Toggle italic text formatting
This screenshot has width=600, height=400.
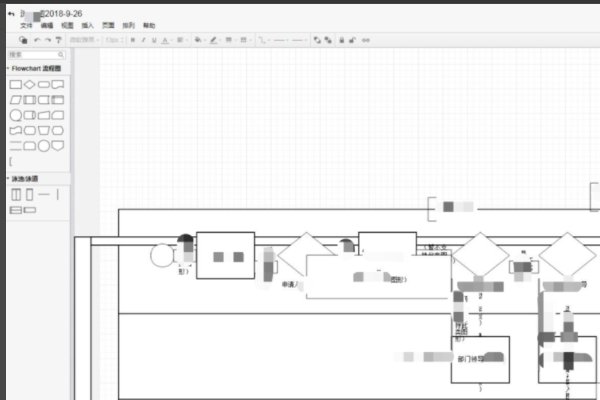pyautogui.click(x=143, y=40)
